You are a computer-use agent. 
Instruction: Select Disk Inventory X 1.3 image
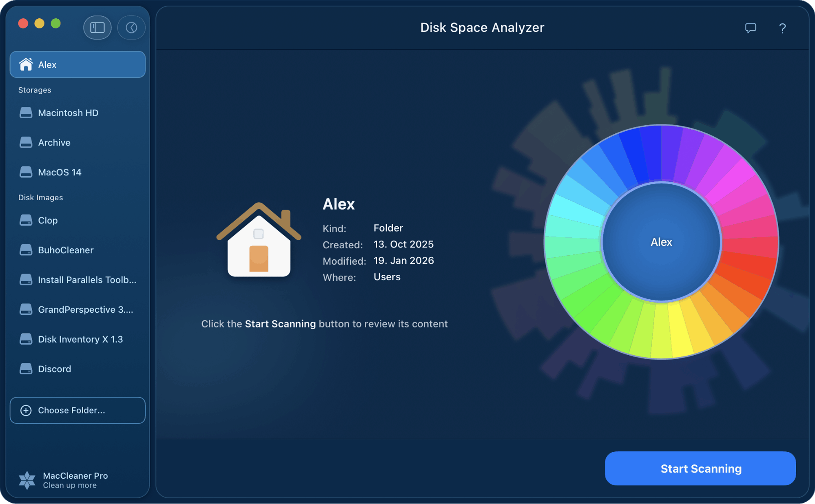click(78, 340)
